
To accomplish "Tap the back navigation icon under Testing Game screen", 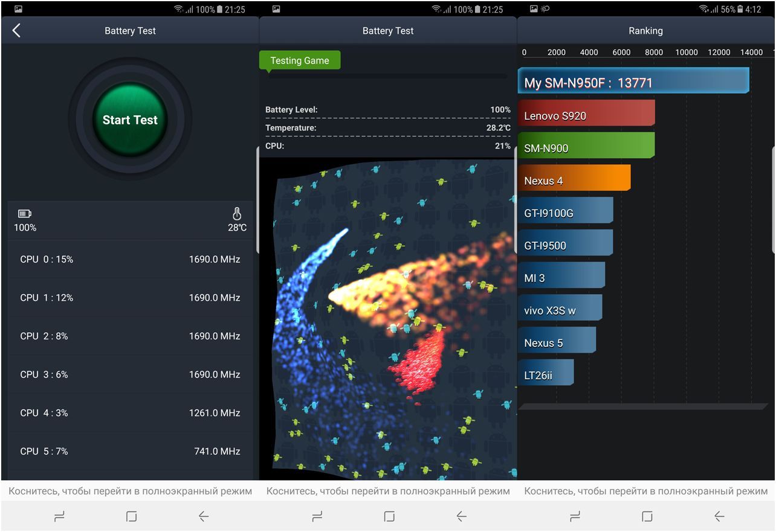I will [461, 516].
